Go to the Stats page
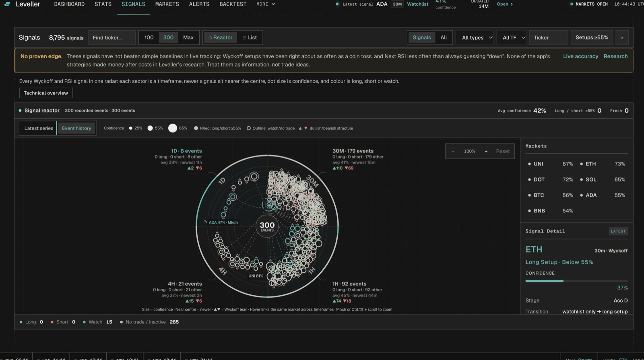This screenshot has height=360, width=644. 103,4
